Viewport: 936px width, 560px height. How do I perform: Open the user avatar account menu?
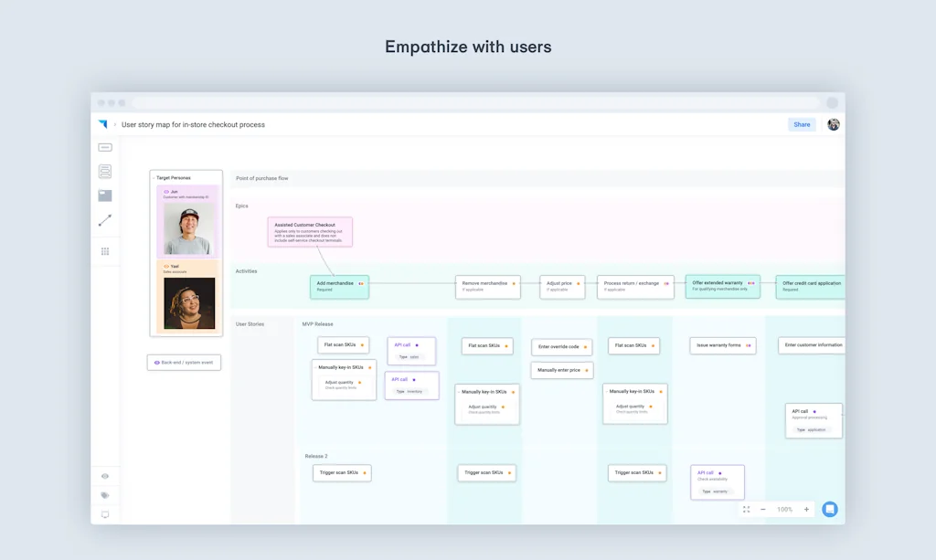tap(833, 124)
